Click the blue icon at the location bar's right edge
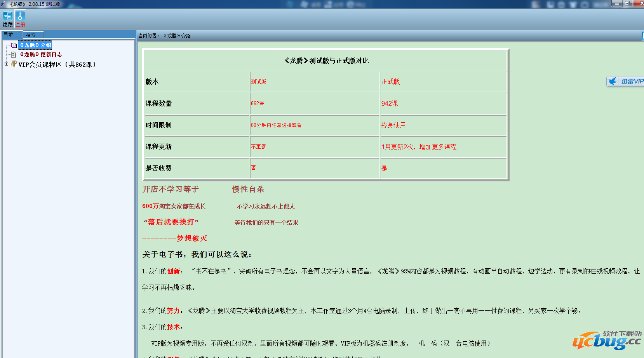 (642, 36)
